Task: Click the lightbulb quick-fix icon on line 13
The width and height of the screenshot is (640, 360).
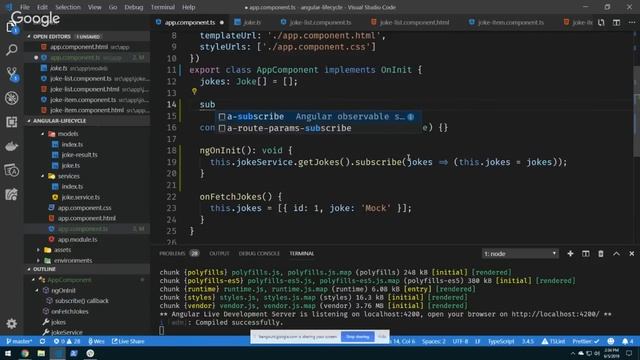Action: (x=194, y=91)
